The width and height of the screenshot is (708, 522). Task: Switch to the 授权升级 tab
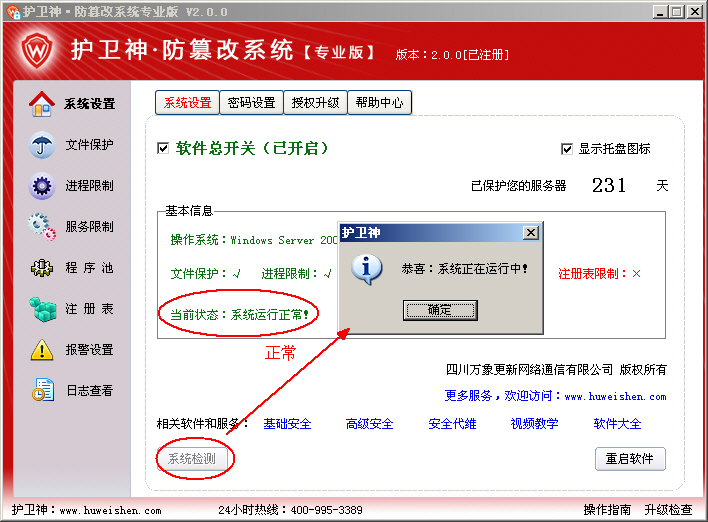click(315, 103)
